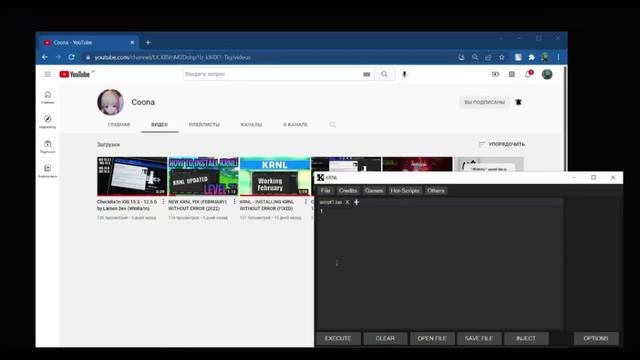Click the YouTube create video icon
Screen dimensions: 640x360
click(x=496, y=74)
